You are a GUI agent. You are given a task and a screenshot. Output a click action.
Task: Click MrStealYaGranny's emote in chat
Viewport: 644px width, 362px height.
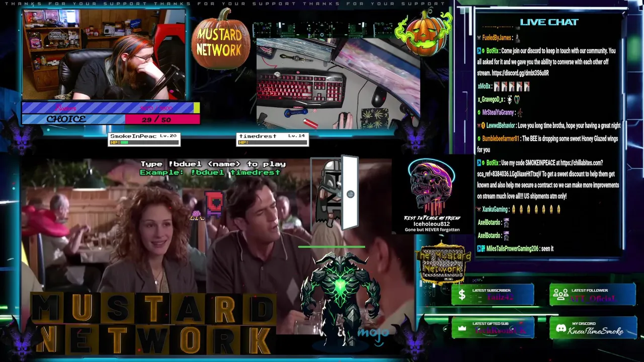coord(520,113)
